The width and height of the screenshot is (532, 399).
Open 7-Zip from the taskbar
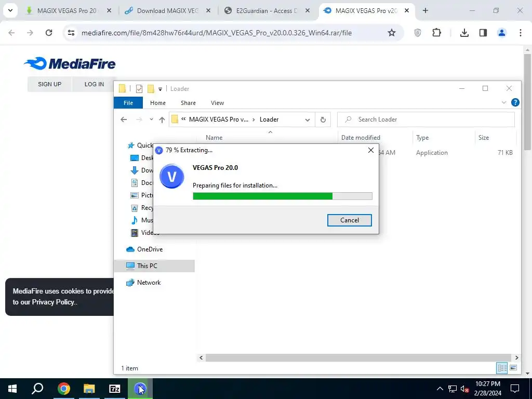coord(115,389)
